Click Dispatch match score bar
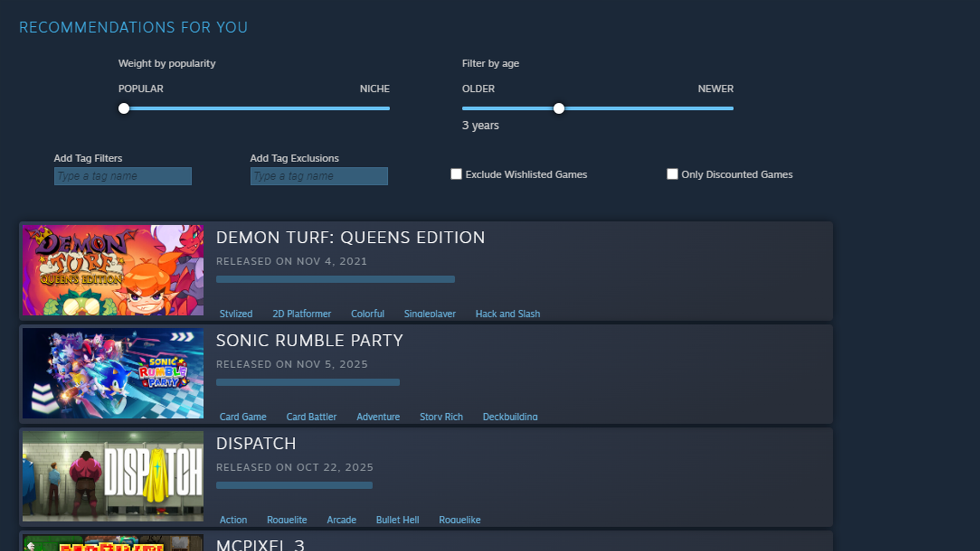 (295, 485)
